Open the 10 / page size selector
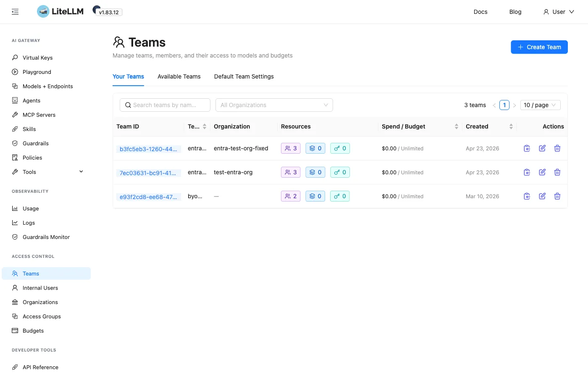Image resolution: width=588 pixels, height=378 pixels. click(x=540, y=105)
